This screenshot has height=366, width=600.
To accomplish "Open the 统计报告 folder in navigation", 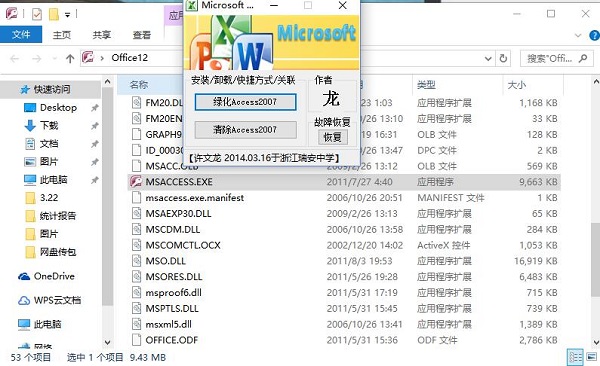I will pos(57,216).
